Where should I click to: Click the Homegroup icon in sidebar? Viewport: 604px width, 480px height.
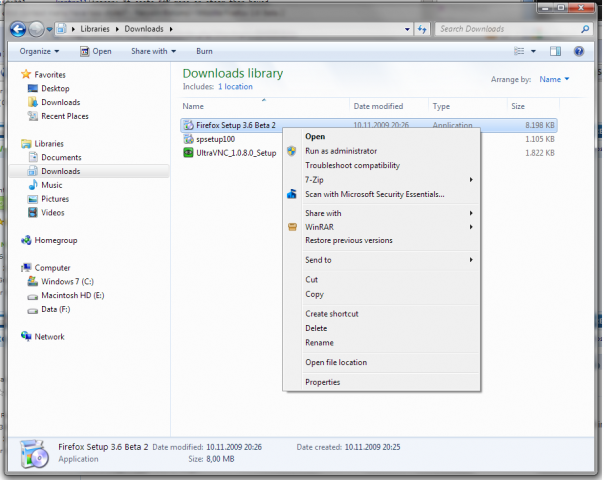click(x=27, y=240)
